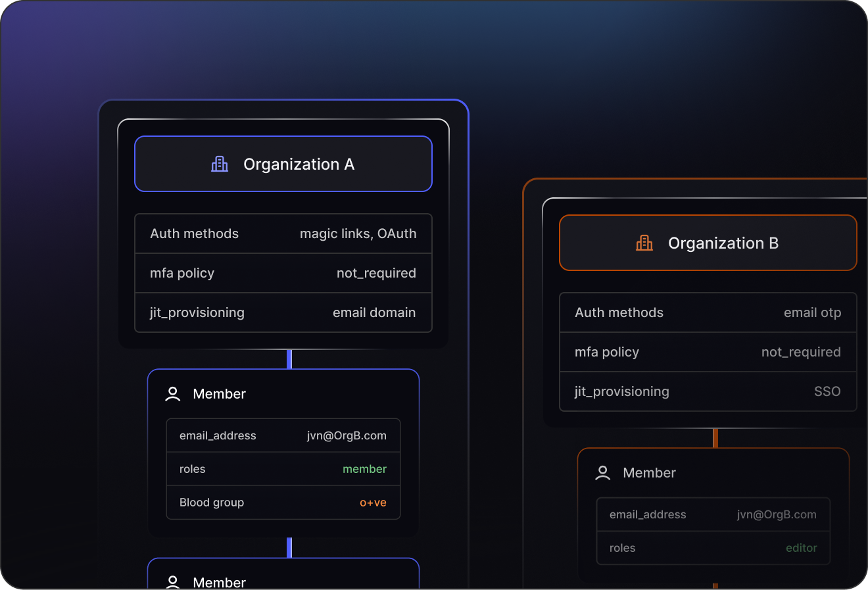The image size is (868, 590).
Task: Click the 'magic links, OAuth' value
Action: tap(358, 234)
